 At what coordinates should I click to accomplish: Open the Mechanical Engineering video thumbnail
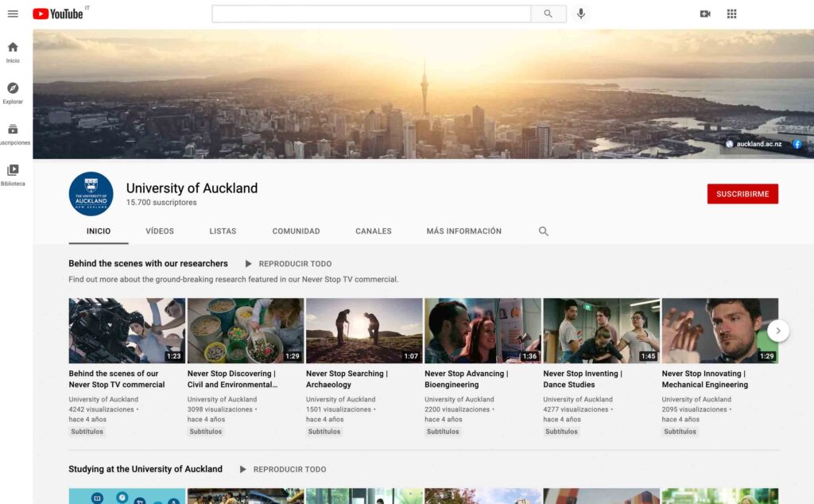click(x=720, y=331)
